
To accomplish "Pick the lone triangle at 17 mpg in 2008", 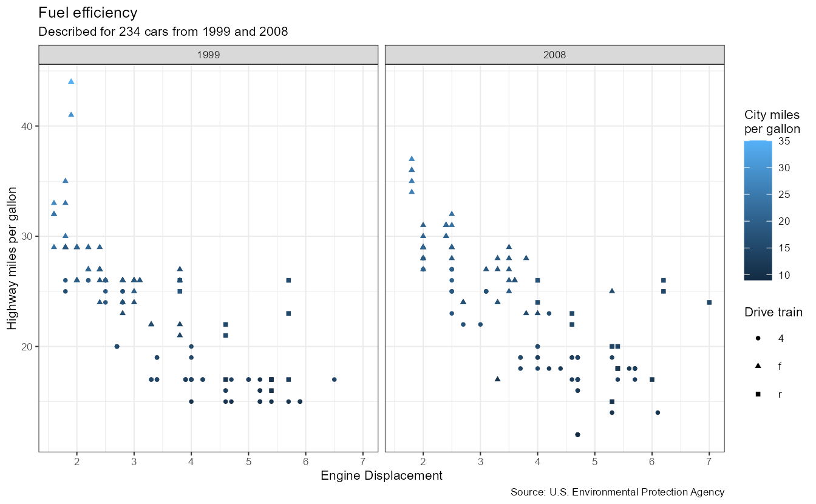I will pyautogui.click(x=497, y=379).
